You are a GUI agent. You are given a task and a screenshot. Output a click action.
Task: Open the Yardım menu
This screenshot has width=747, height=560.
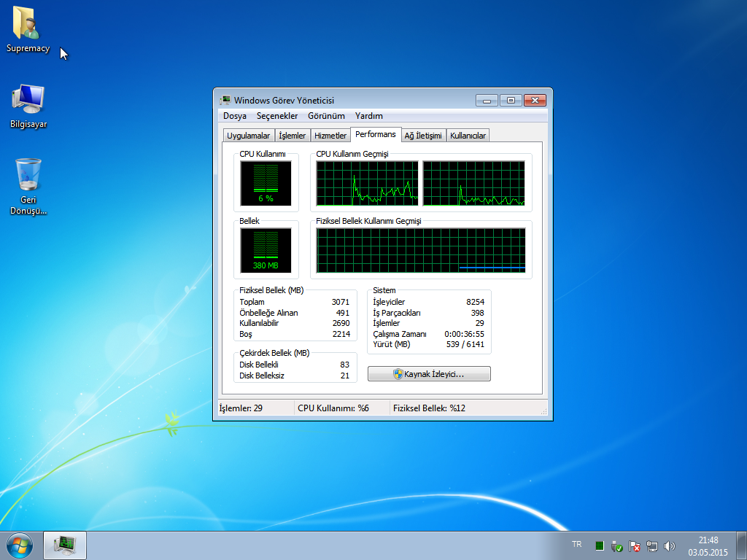(x=368, y=116)
